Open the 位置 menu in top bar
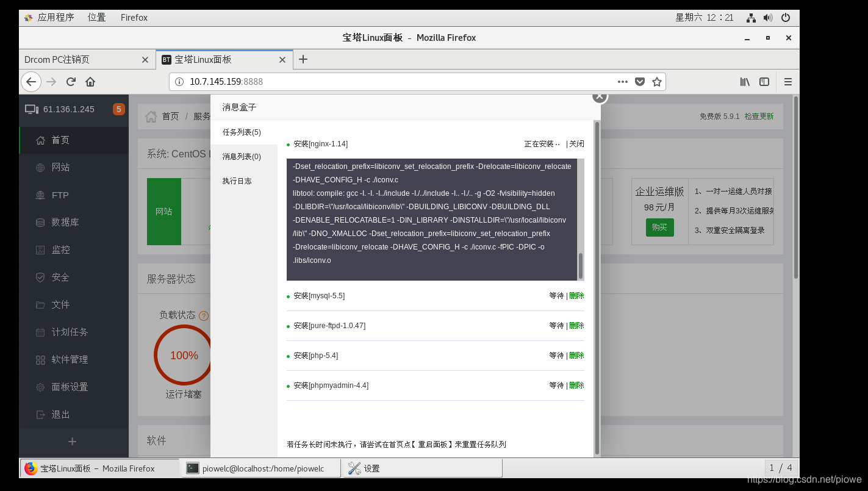The image size is (868, 491). click(96, 18)
